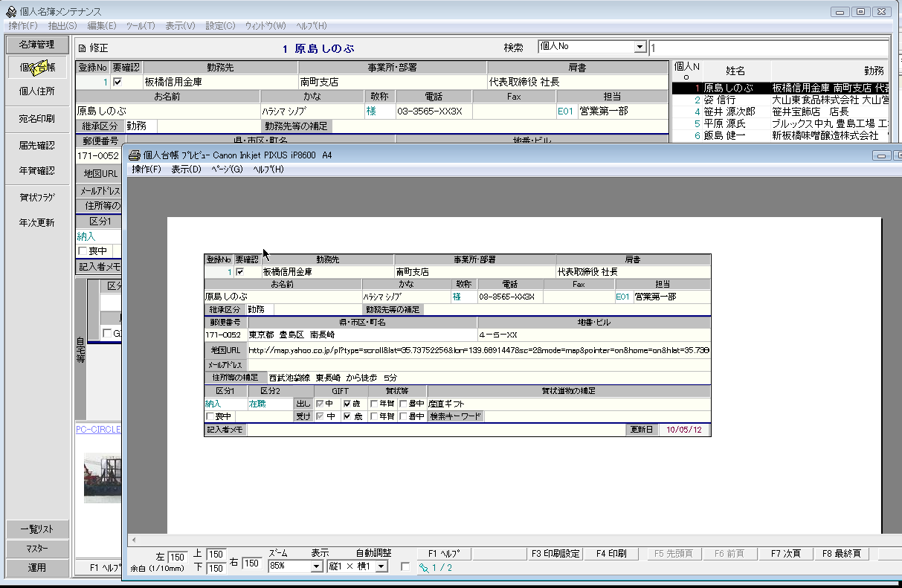This screenshot has height=588, width=902.
Task: Toggle the 要確認 checkbox in main form
Action: tap(117, 82)
